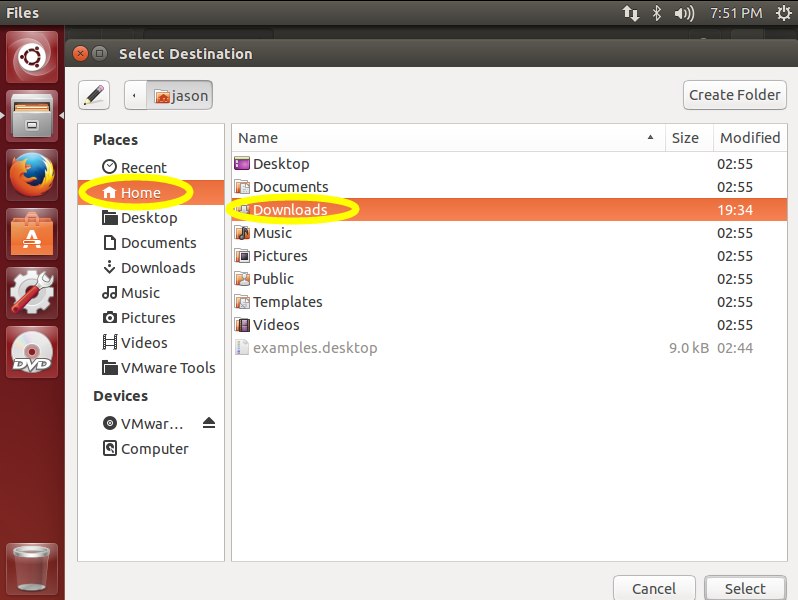The image size is (798, 600).
Task: Open System Settings gear-and-wrench icon
Action: [x=32, y=293]
